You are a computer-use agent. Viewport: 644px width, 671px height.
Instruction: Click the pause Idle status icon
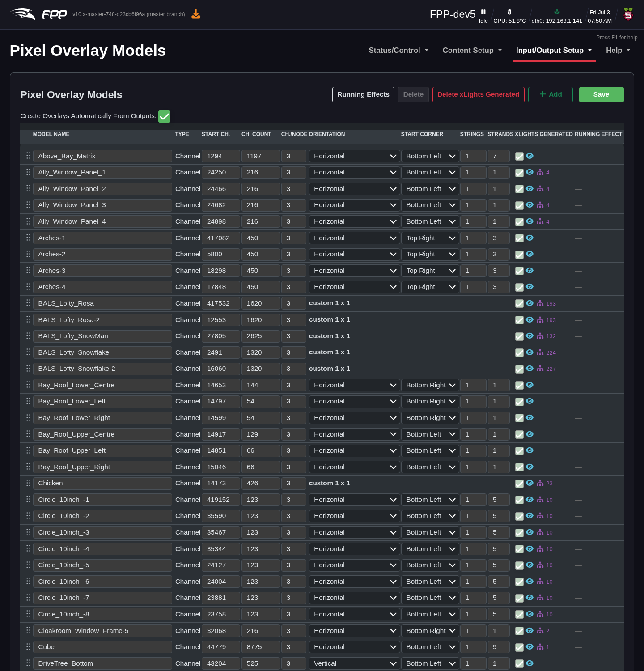[x=483, y=12]
